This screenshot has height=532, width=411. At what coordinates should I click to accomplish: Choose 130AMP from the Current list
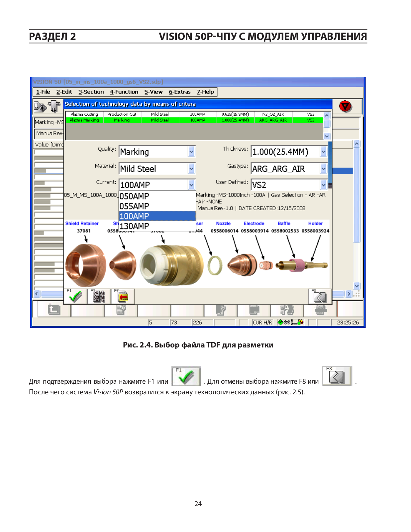click(157, 226)
